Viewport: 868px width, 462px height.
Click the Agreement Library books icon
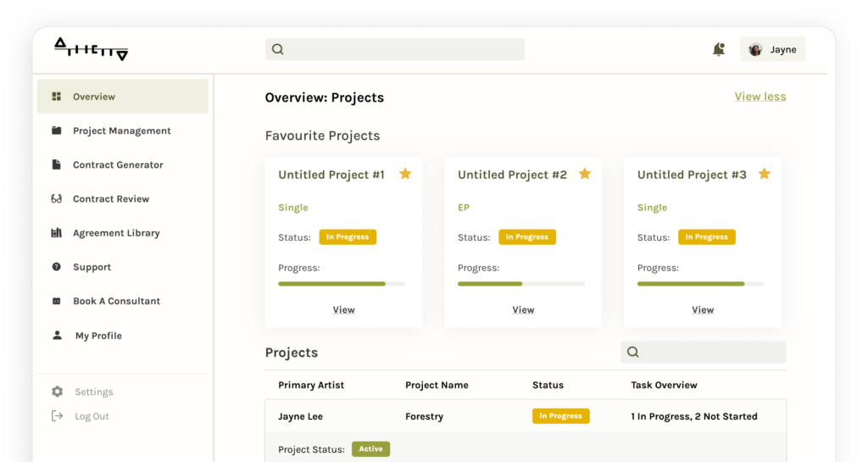click(x=57, y=233)
